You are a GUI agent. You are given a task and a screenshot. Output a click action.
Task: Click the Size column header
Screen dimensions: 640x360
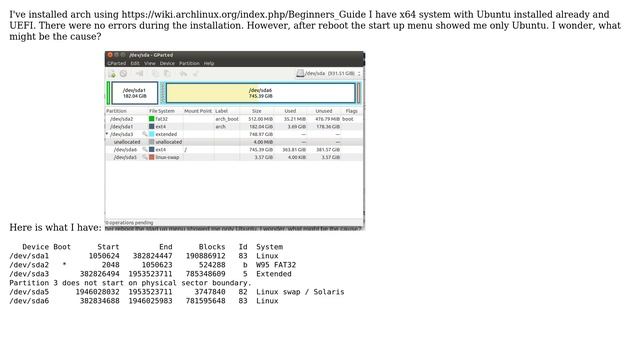point(257,111)
